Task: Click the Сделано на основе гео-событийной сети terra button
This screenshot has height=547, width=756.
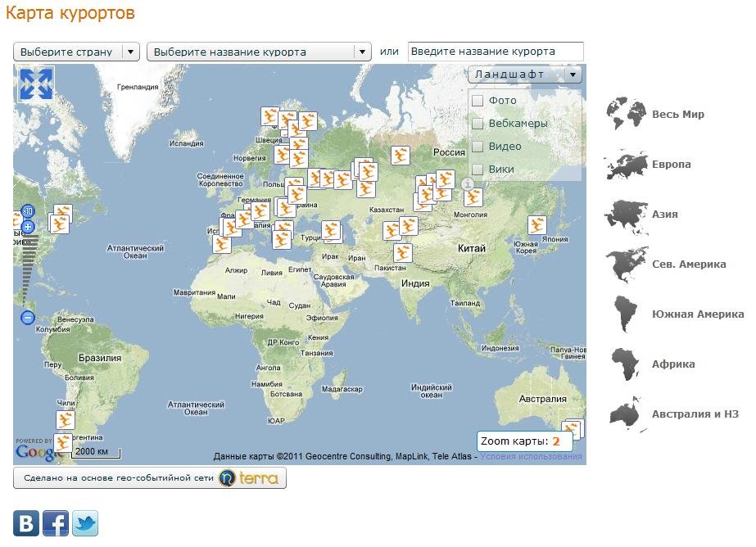Action: click(150, 478)
